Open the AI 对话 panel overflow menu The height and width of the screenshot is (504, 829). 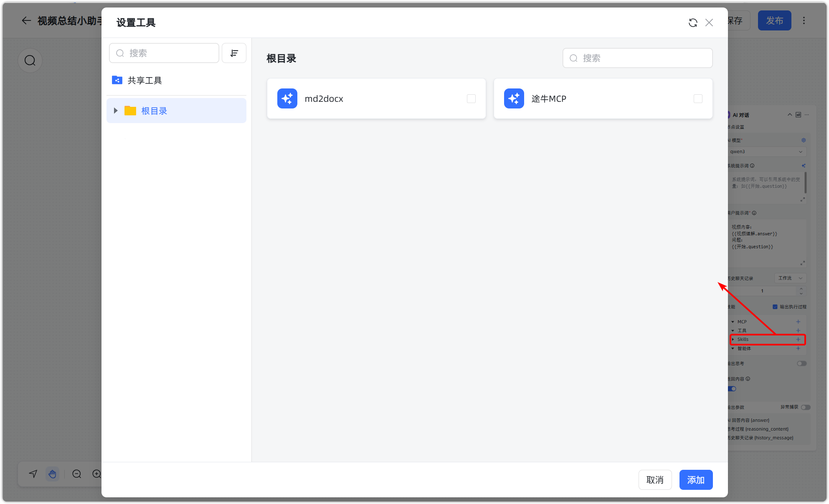tap(806, 115)
